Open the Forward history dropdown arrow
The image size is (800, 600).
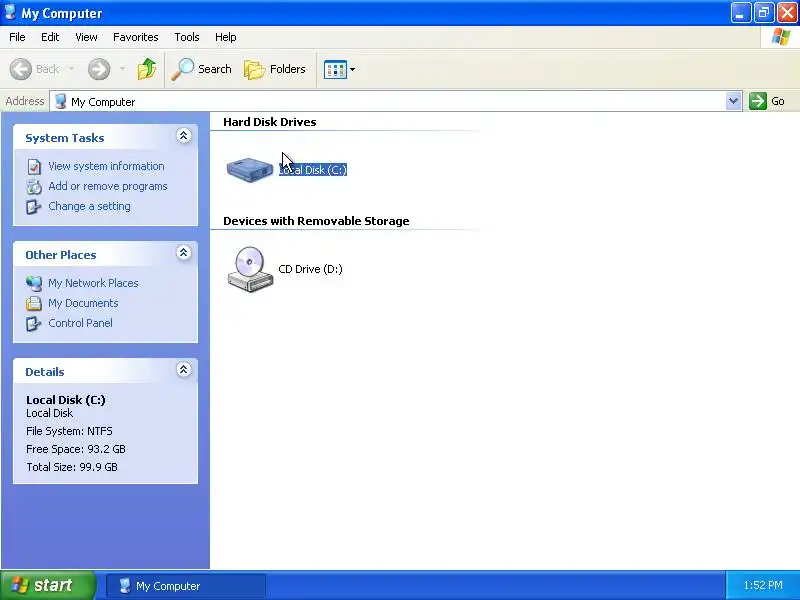pyautogui.click(x=122, y=69)
